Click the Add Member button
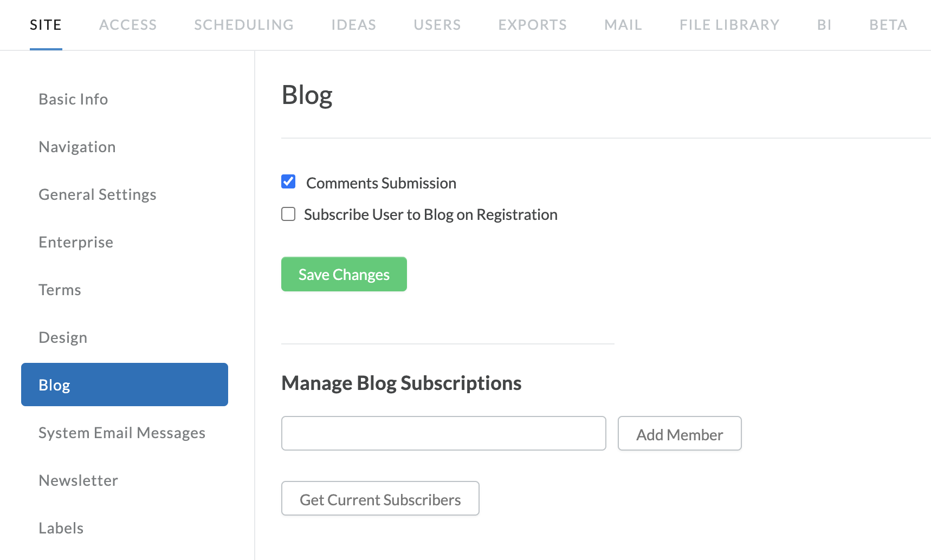Image resolution: width=931 pixels, height=560 pixels. [x=680, y=433]
